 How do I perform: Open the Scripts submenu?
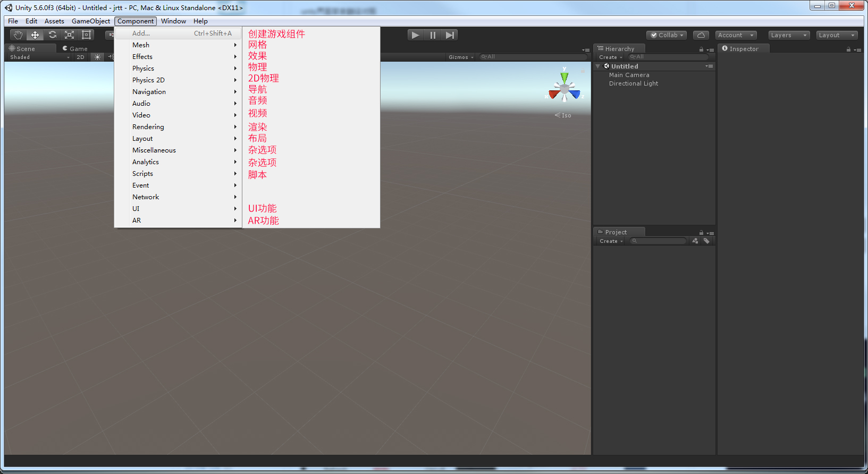(178, 174)
